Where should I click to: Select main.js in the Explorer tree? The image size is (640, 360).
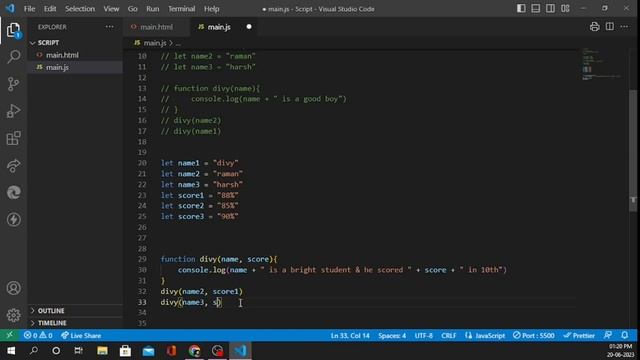[x=76, y=67]
